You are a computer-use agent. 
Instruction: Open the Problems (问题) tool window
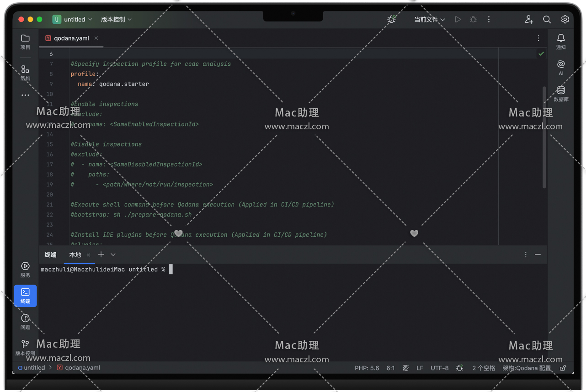pos(25,321)
